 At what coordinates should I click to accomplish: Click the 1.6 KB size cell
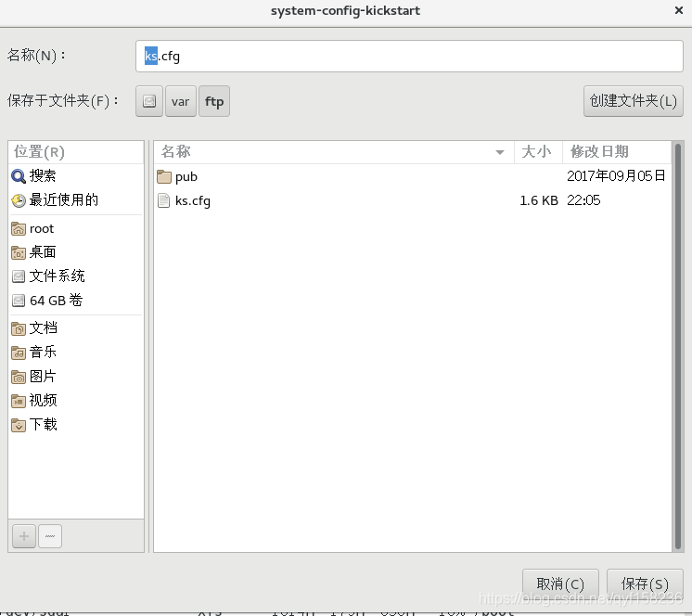[x=539, y=200]
